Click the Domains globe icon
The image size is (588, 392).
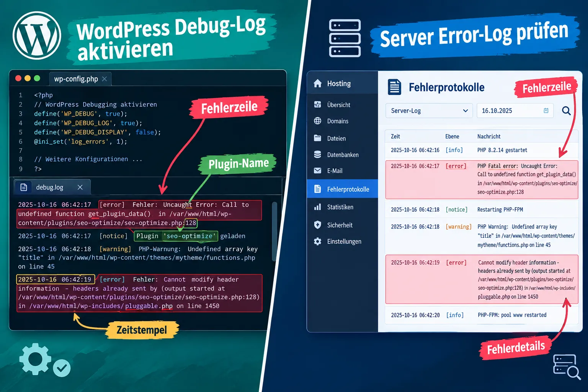pyautogui.click(x=317, y=121)
